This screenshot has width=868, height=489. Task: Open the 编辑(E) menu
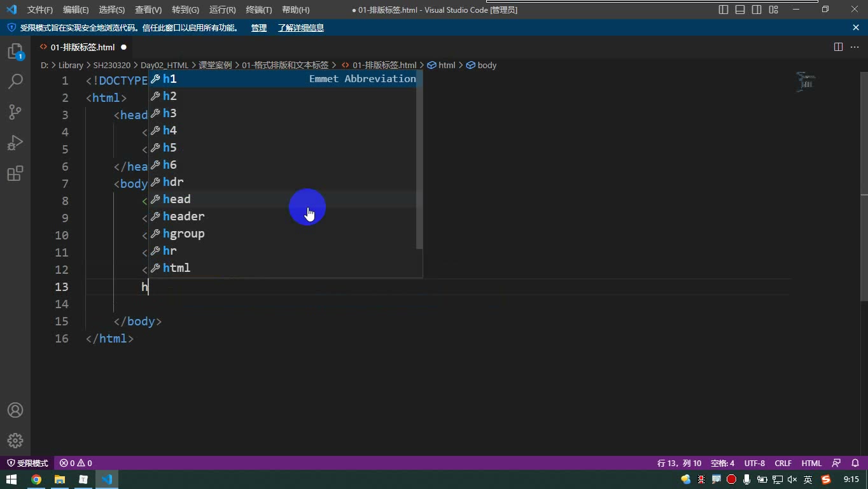pyautogui.click(x=76, y=10)
